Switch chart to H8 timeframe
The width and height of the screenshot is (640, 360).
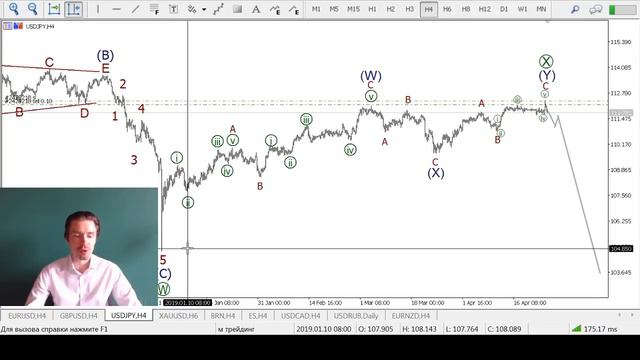click(466, 9)
